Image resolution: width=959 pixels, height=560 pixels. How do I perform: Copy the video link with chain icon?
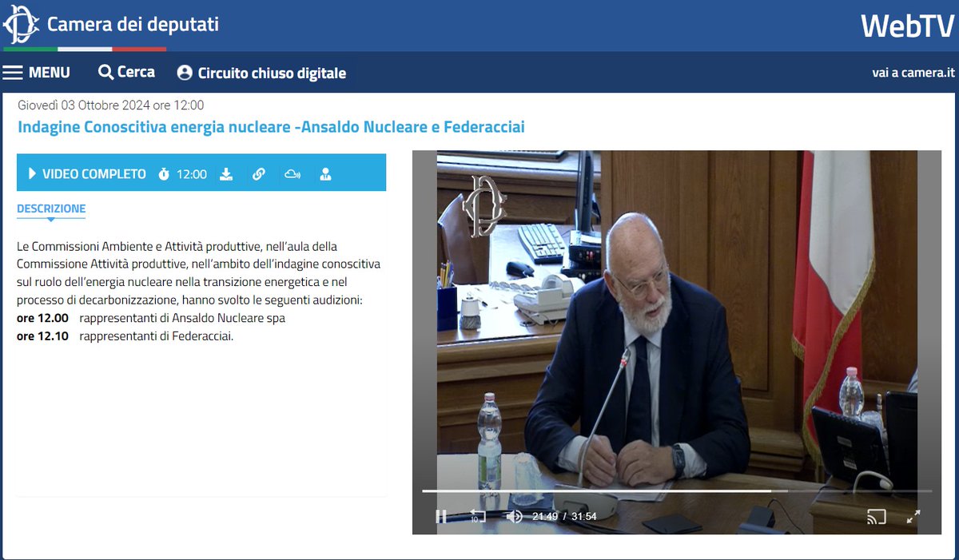point(259,173)
